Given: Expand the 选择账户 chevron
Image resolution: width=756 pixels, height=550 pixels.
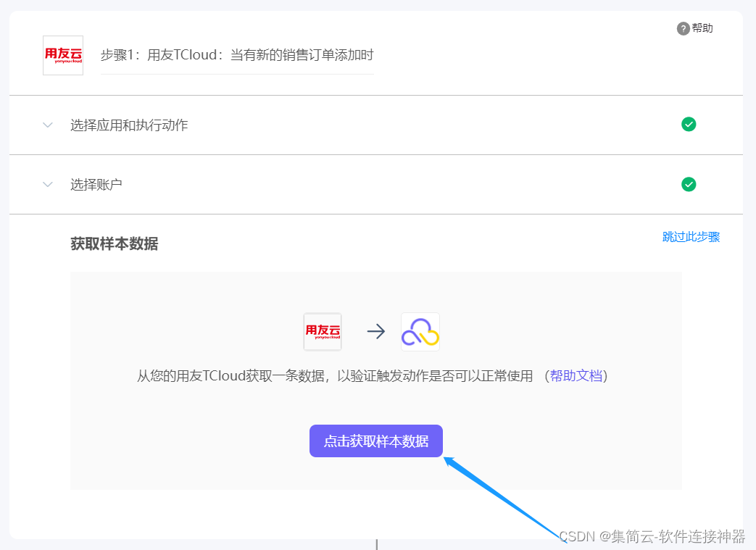Looking at the screenshot, I should [48, 185].
